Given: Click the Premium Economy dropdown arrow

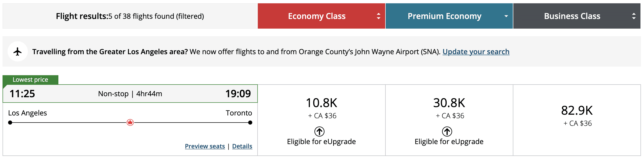Looking at the screenshot, I should (506, 16).
